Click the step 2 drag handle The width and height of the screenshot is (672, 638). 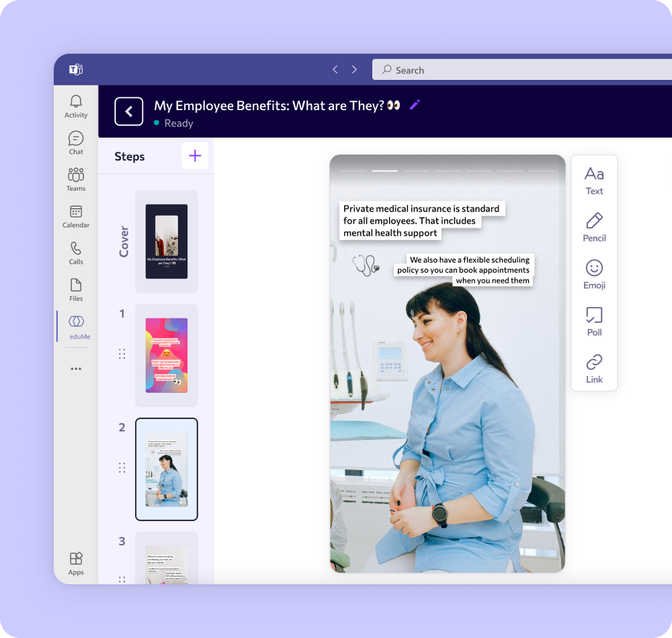(122, 467)
